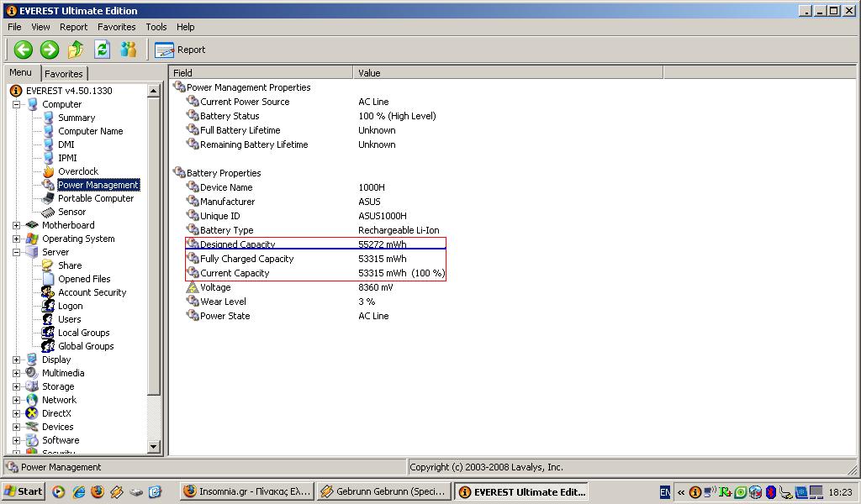Expand the Storage tree node
Screen dimensions: 861x504
17,386
